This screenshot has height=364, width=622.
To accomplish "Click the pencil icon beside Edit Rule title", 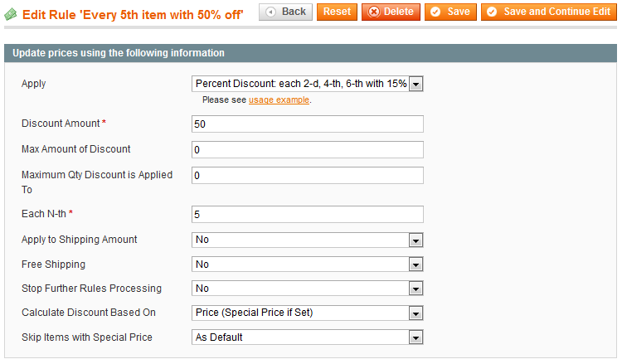I will pyautogui.click(x=11, y=13).
